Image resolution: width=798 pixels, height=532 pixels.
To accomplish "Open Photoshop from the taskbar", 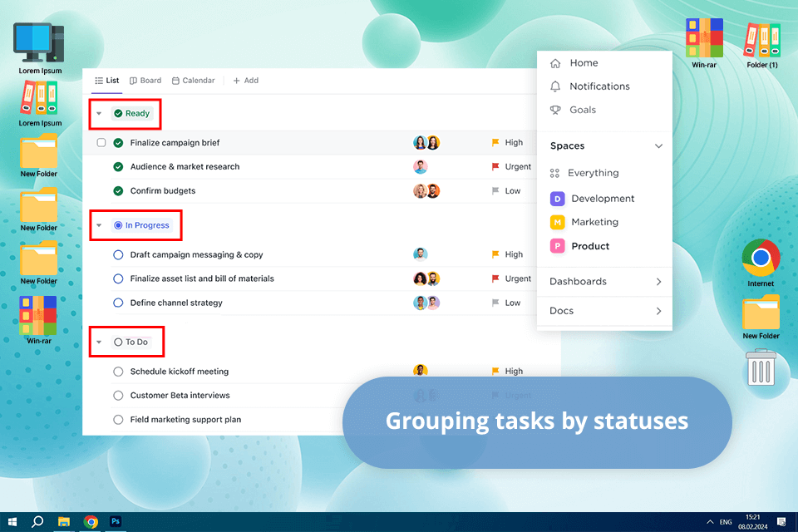I will 116,521.
